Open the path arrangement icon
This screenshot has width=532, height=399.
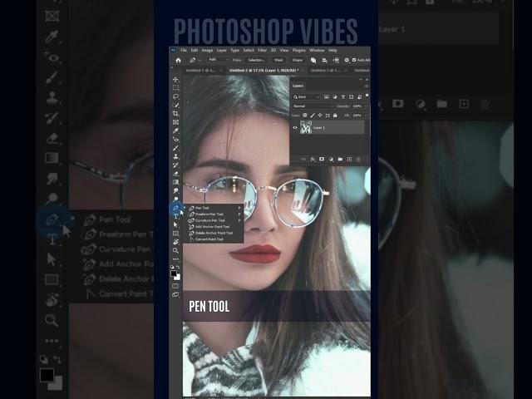click(336, 60)
